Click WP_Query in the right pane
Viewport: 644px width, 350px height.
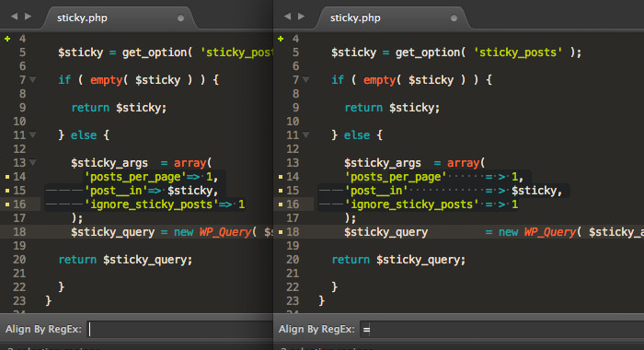click(550, 232)
